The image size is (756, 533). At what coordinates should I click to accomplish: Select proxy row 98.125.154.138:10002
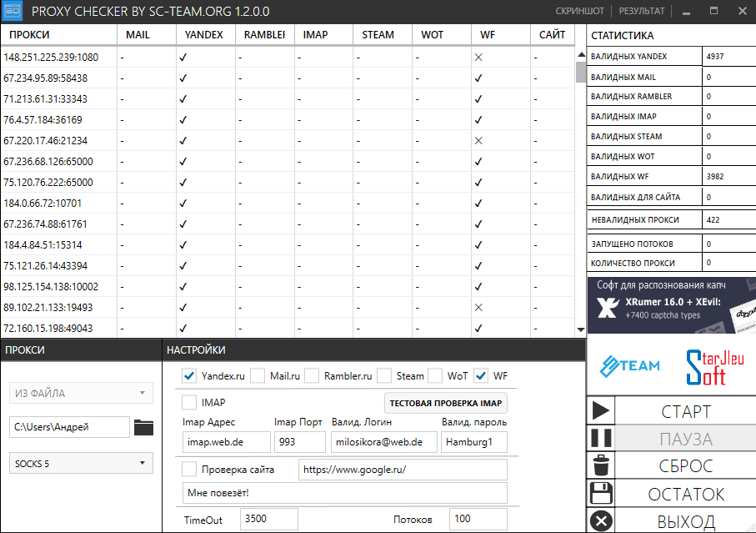(x=288, y=286)
